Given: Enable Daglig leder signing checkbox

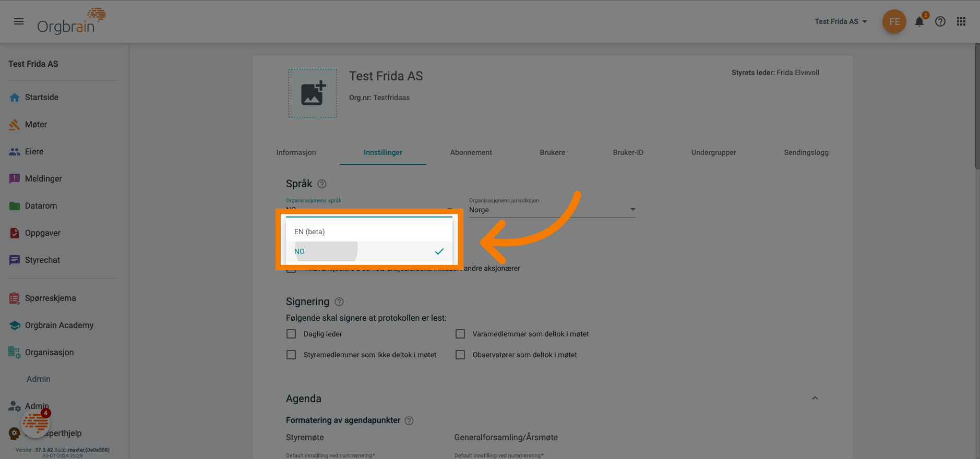Looking at the screenshot, I should coord(291,334).
